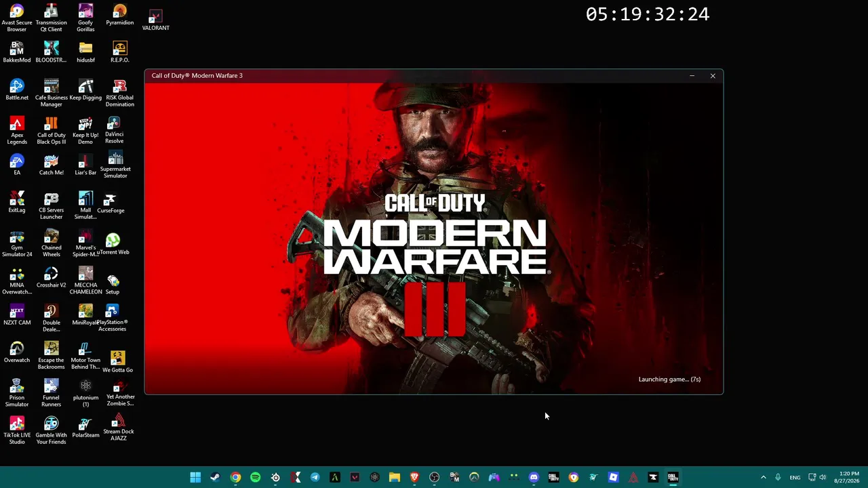Select the ExitLag desktop icon
868x488 pixels.
point(17,202)
